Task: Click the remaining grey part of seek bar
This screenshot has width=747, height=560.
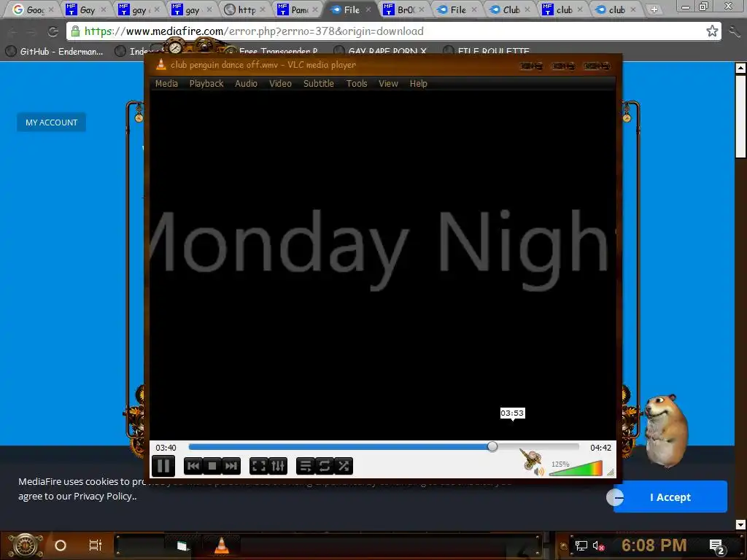Action: [x=538, y=447]
